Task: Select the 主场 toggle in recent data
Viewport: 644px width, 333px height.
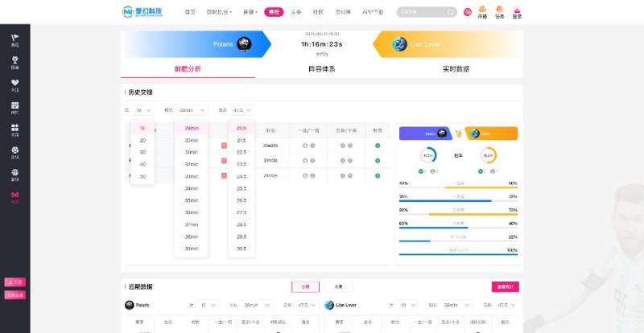Action: [x=305, y=286]
